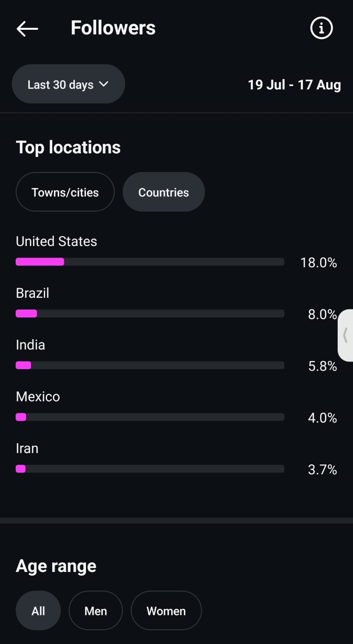Image resolution: width=353 pixels, height=644 pixels.
Task: Click the dropdown chevron beside Last 30 days
Action: coord(104,84)
